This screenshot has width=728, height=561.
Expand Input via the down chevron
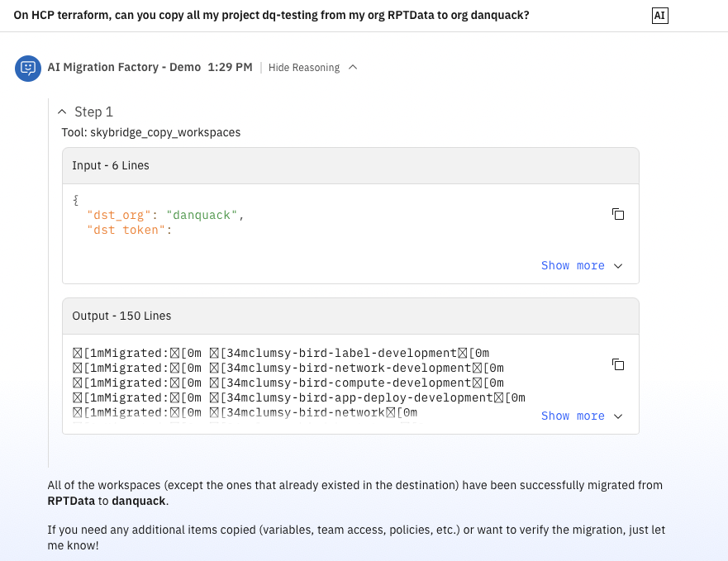coord(618,266)
